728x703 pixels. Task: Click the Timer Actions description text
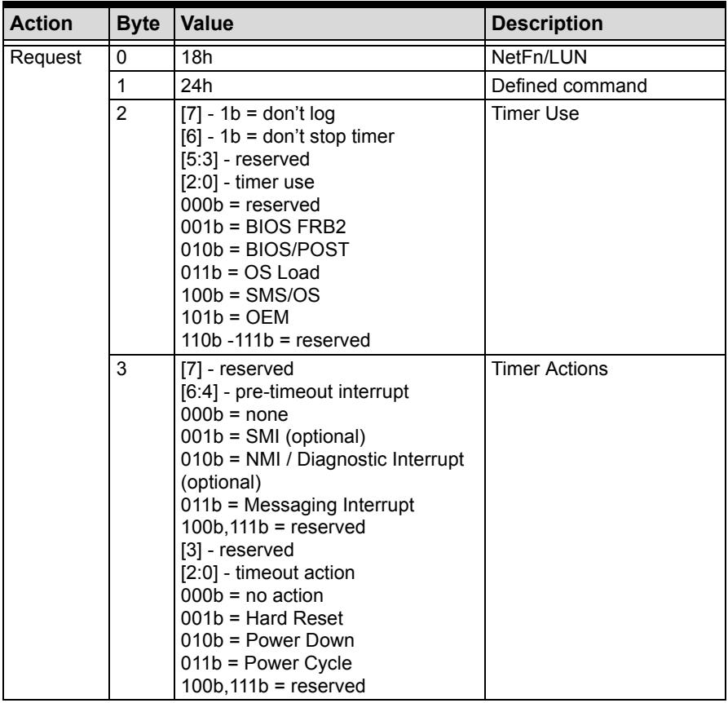pos(549,369)
